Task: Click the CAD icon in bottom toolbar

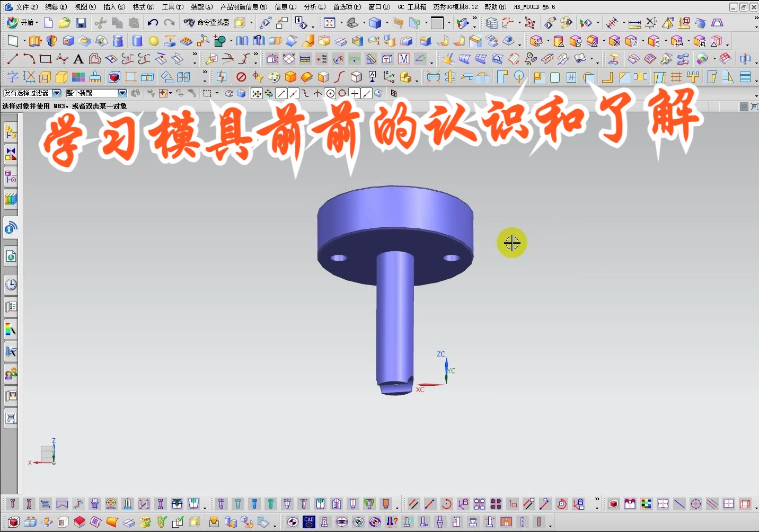Action: [x=309, y=522]
